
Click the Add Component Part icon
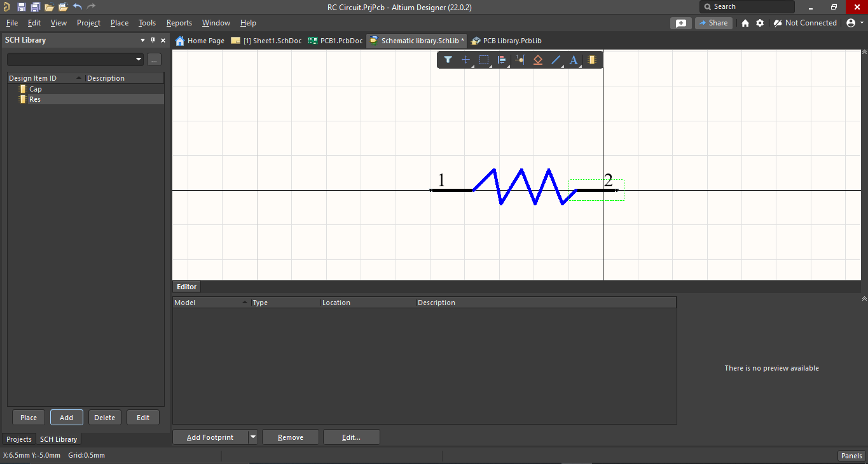[592, 60]
